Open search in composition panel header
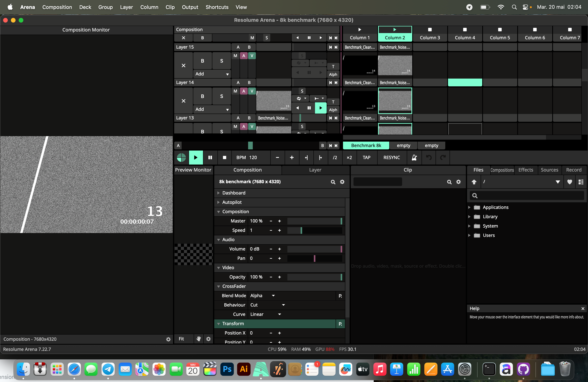The image size is (588, 382). click(x=333, y=182)
